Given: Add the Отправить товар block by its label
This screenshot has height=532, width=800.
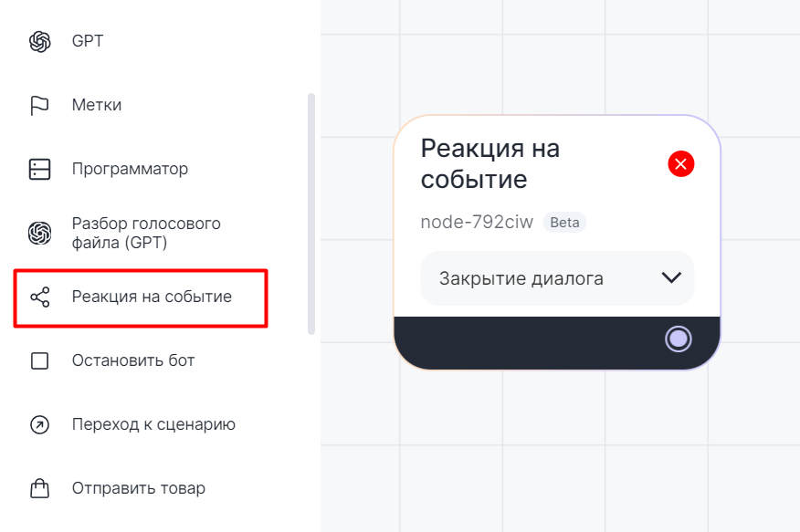Looking at the screenshot, I should (x=139, y=489).
